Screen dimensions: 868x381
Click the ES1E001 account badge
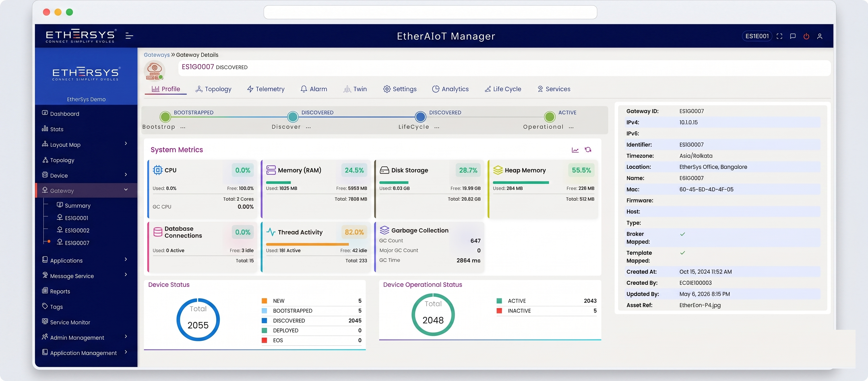(x=757, y=36)
